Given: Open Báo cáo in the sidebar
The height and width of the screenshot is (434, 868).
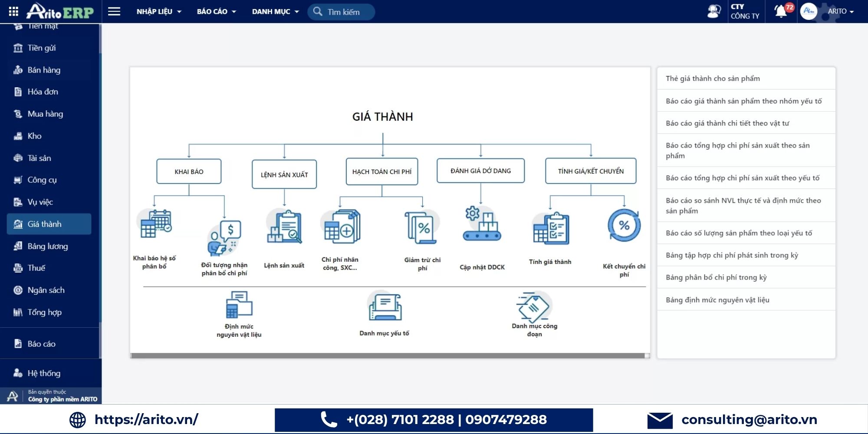Looking at the screenshot, I should [x=49, y=344].
